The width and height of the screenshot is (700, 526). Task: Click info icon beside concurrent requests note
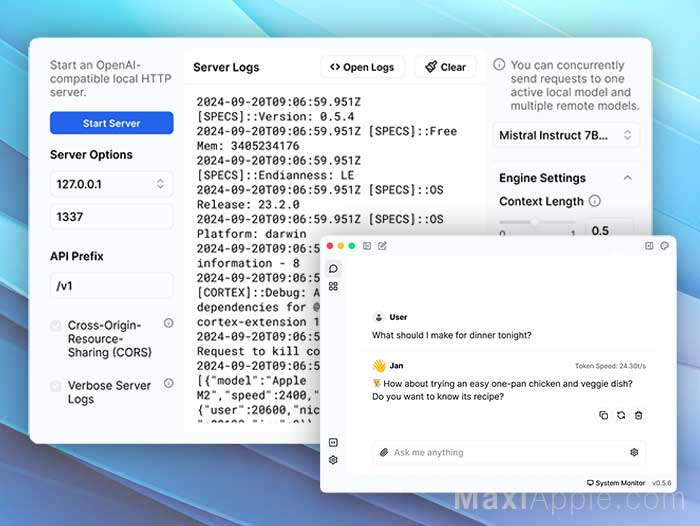[499, 65]
